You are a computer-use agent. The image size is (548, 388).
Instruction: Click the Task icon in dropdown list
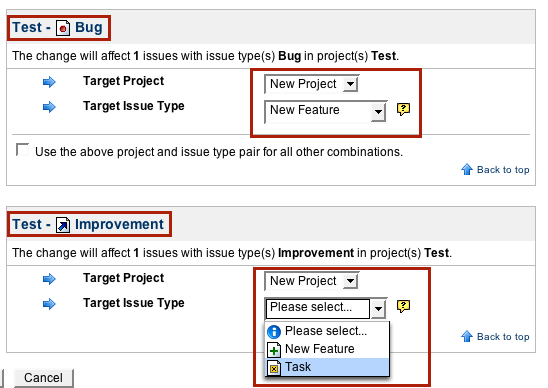tap(274, 368)
